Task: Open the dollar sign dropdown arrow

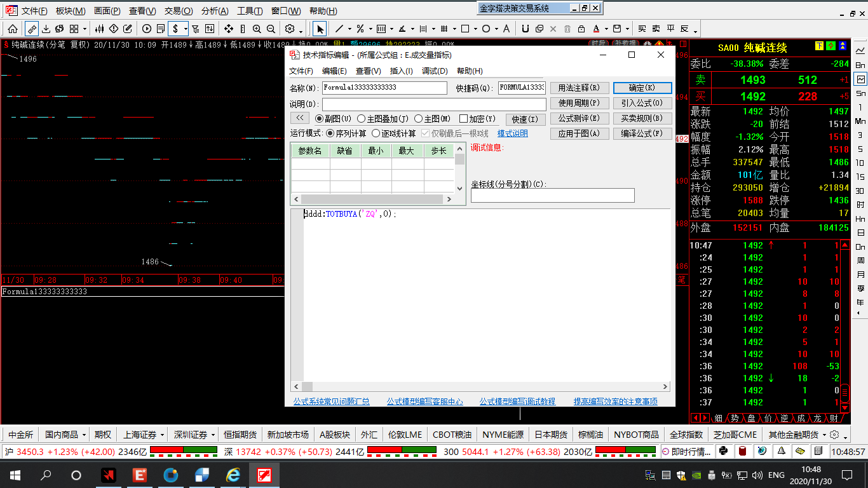Action: point(186,29)
